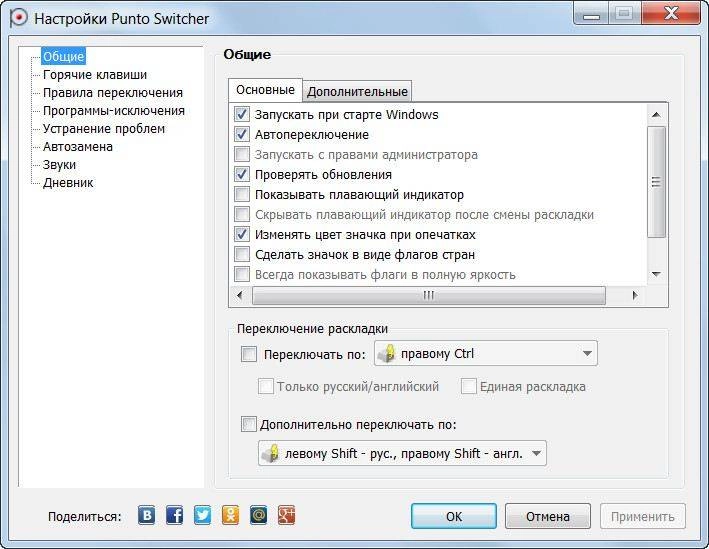709x549 pixels.
Task: Click the horizontal scroll-right arrow
Action: (x=635, y=295)
